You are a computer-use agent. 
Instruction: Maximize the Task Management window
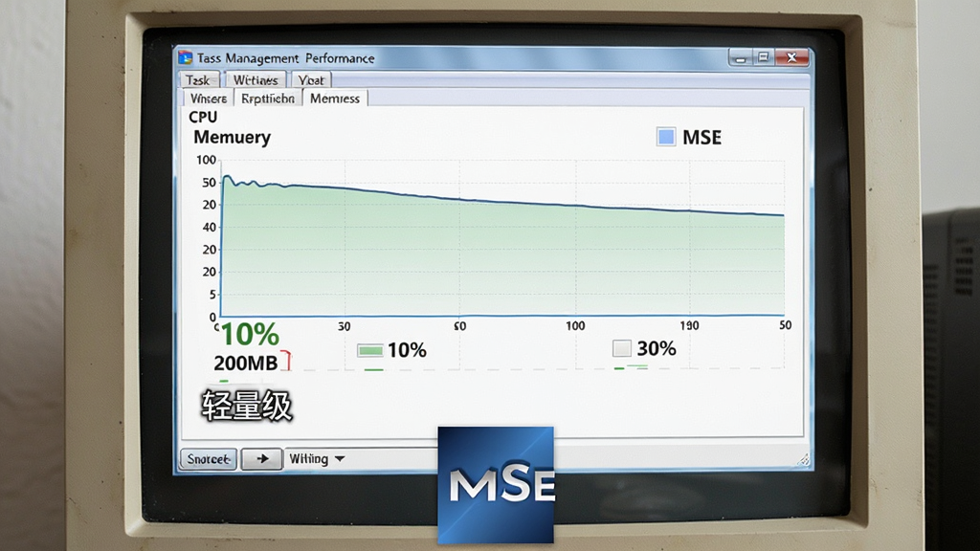pos(763,58)
